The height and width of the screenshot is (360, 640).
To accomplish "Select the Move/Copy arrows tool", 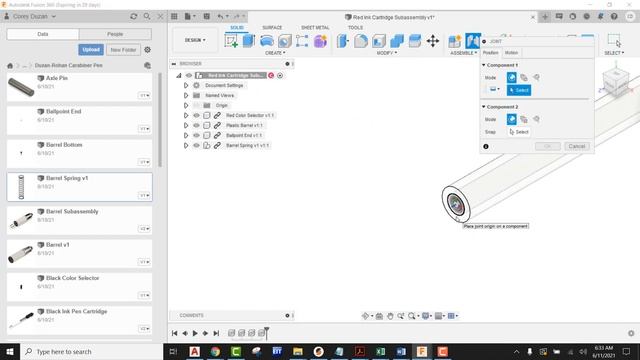I will (433, 41).
